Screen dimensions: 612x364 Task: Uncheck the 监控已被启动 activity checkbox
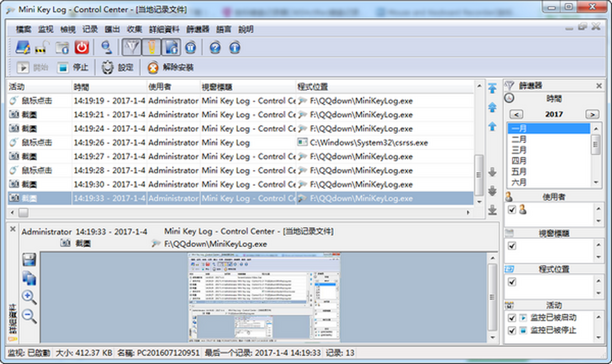[513, 318]
